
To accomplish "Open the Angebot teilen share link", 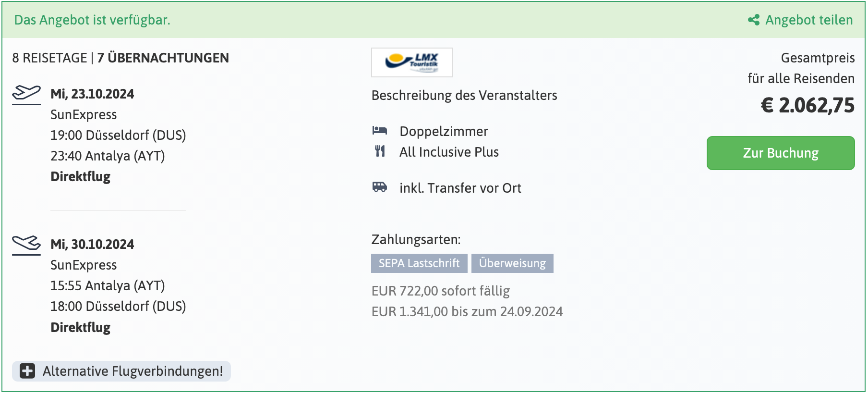I will tap(808, 20).
